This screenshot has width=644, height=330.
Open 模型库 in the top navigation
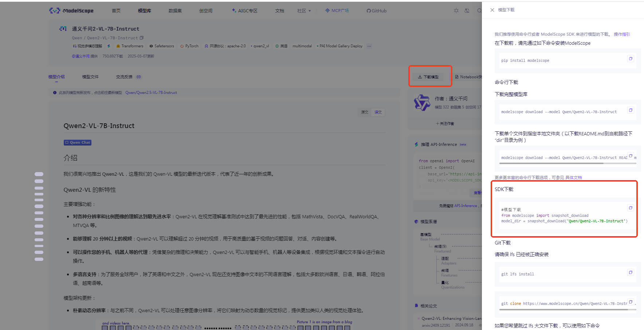[x=145, y=11]
